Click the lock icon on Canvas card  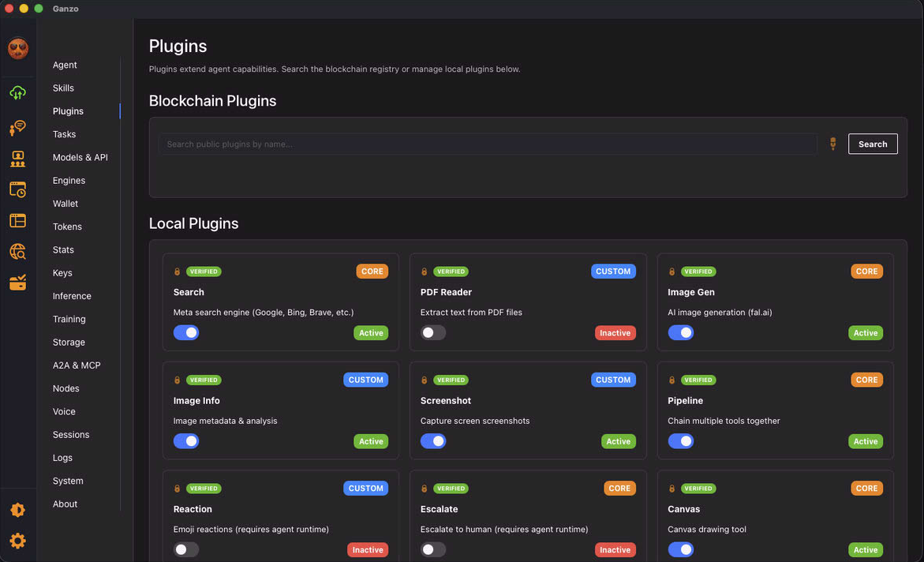coord(671,489)
